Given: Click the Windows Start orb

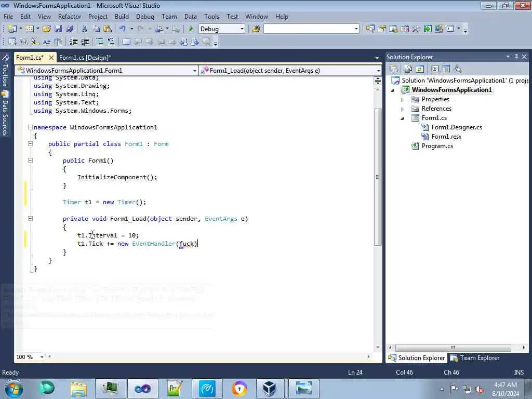Looking at the screenshot, I should [14, 389].
